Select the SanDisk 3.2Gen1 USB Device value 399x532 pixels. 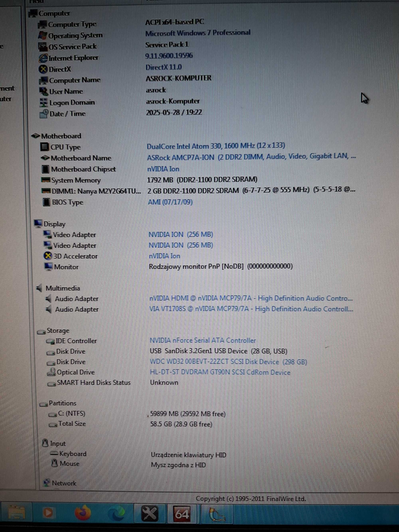pyautogui.click(x=218, y=351)
